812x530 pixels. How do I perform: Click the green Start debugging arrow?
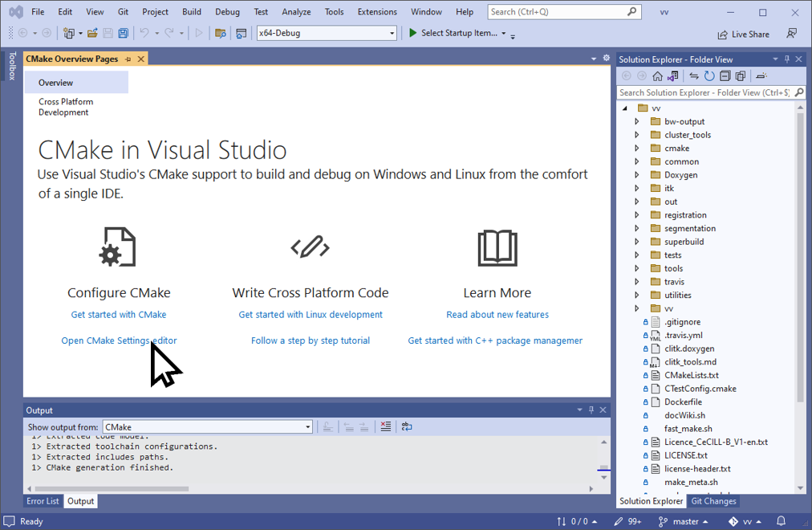[x=412, y=33]
